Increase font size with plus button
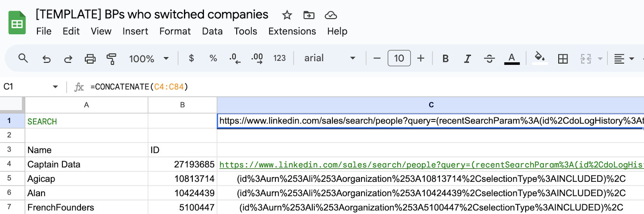This screenshot has height=214, width=644. pos(421,58)
